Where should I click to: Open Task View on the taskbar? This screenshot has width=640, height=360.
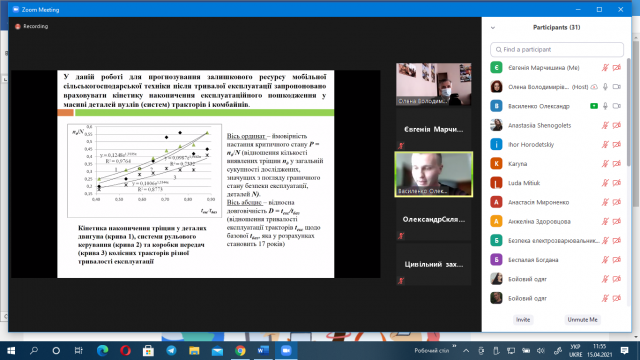click(x=78, y=351)
